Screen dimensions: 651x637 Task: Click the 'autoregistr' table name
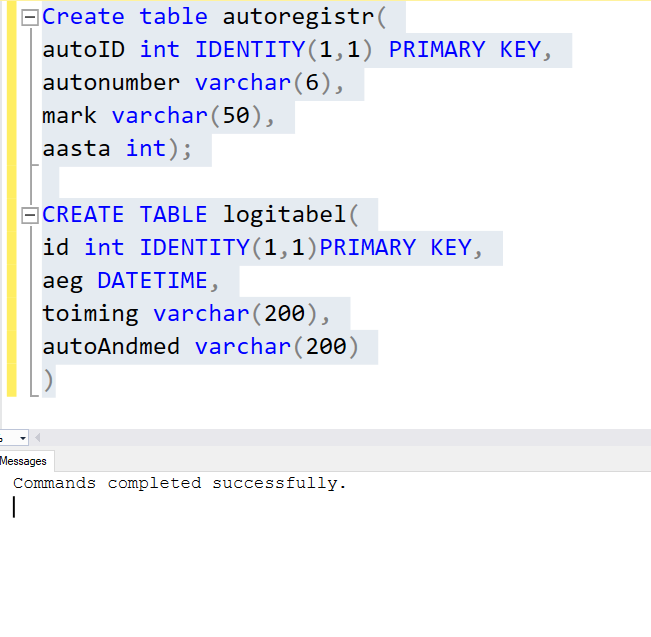[x=299, y=17]
